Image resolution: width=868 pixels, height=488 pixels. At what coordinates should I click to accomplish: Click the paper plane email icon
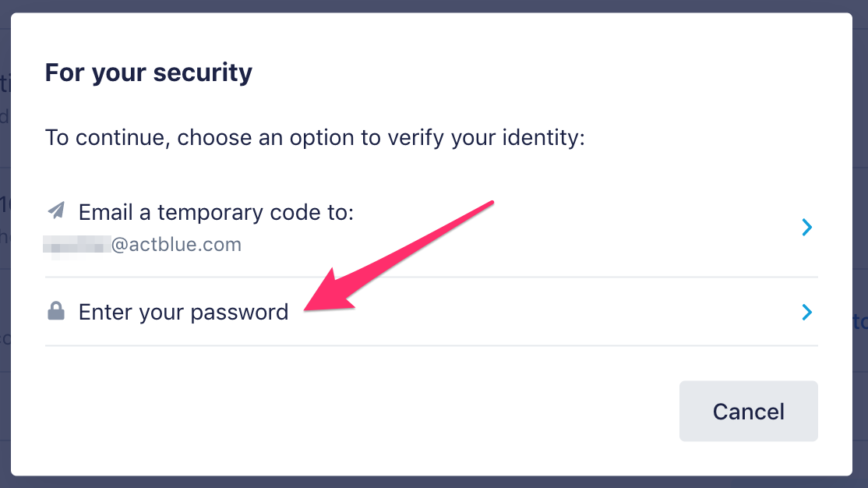56,210
